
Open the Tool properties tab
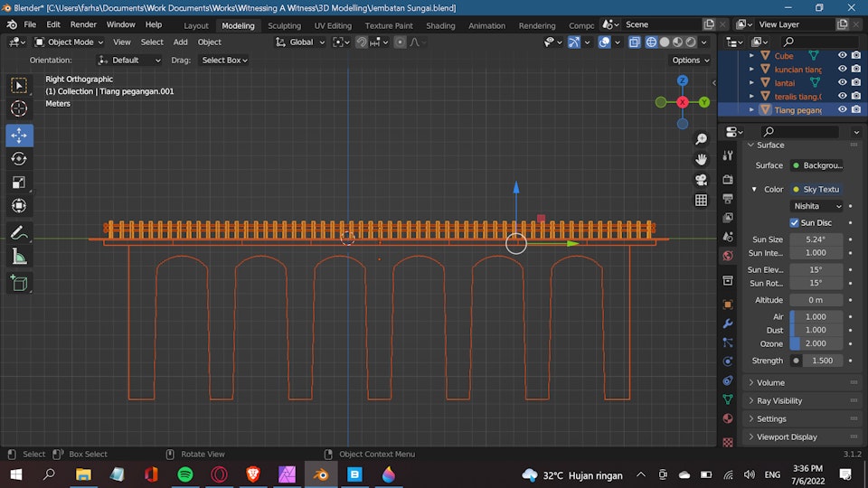click(x=728, y=156)
